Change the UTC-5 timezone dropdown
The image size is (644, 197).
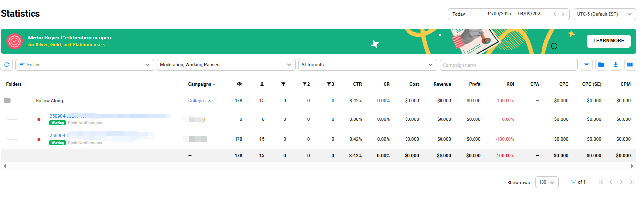605,14
